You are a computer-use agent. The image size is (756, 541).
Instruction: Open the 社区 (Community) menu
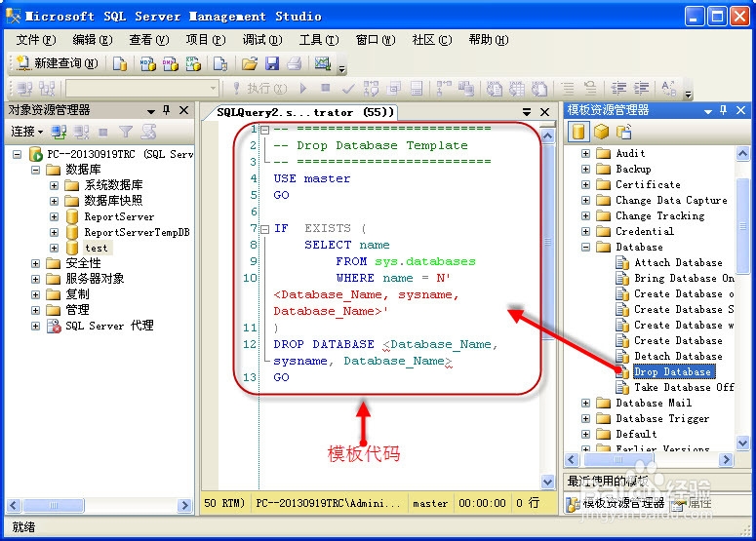point(432,40)
